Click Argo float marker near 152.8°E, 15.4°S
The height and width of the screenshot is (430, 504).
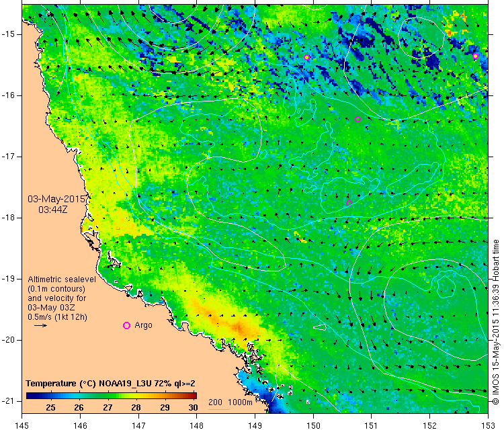(x=475, y=56)
